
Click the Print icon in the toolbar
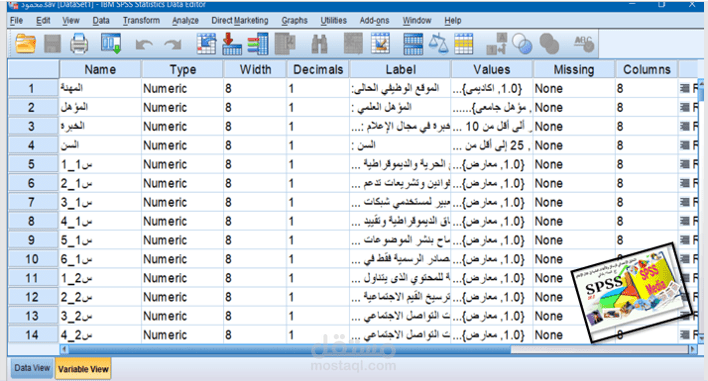79,44
